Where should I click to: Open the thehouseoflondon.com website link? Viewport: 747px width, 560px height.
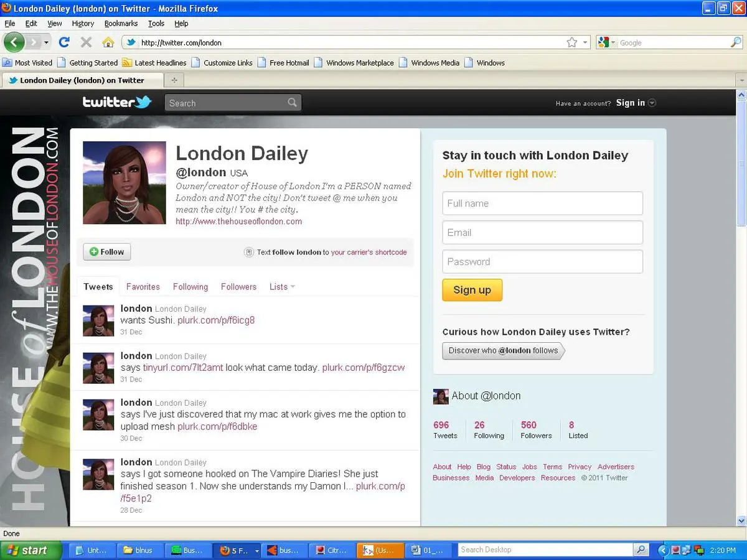click(239, 222)
